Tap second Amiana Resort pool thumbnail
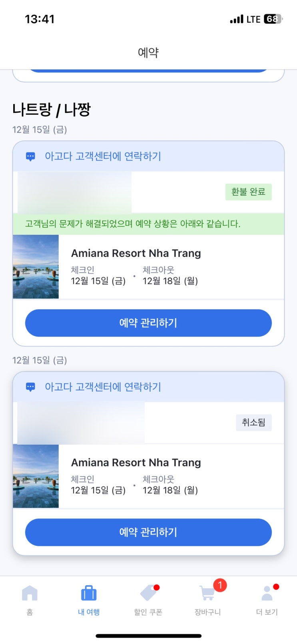The height and width of the screenshot is (644, 297). (36, 476)
